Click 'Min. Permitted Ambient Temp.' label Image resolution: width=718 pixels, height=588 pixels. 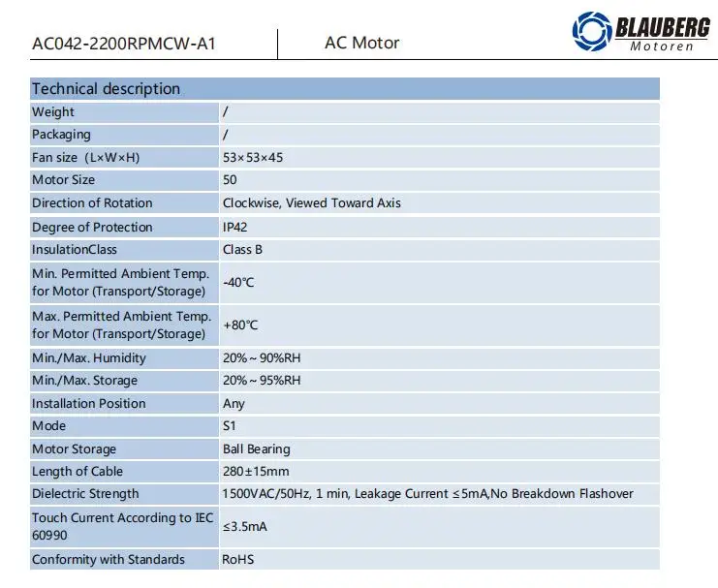(120, 282)
